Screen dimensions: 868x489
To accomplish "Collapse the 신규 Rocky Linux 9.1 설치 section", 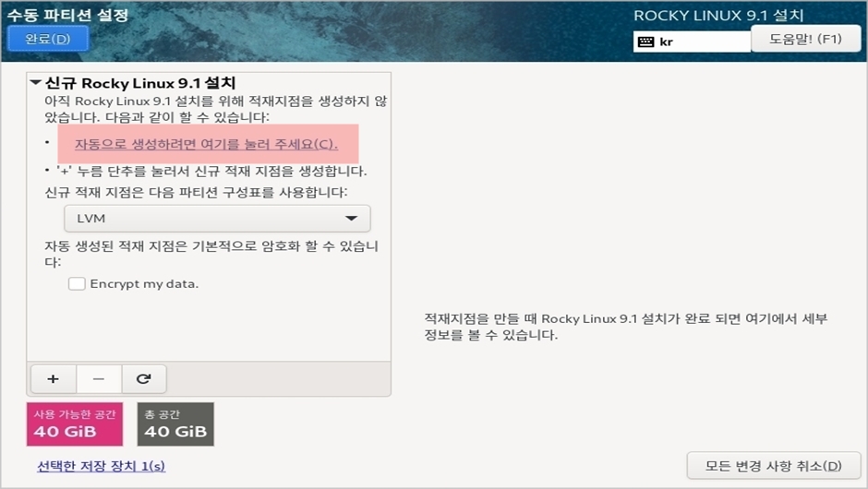I will (36, 83).
